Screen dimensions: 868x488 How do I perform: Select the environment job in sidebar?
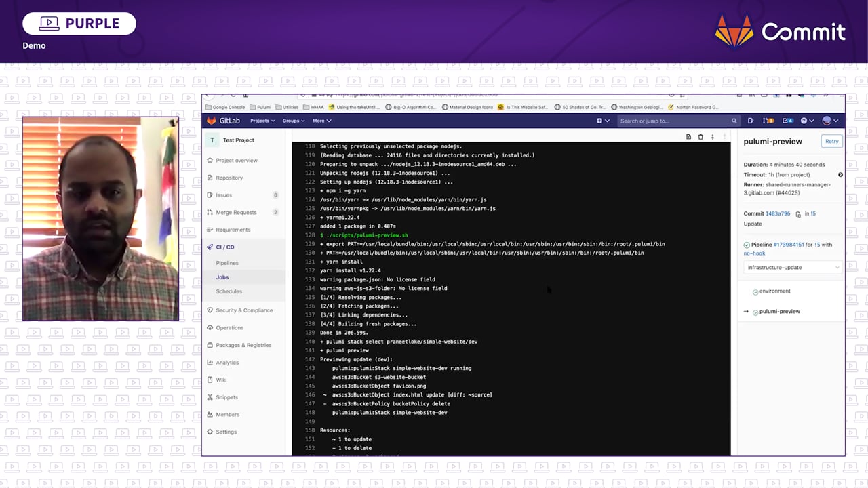coord(772,291)
